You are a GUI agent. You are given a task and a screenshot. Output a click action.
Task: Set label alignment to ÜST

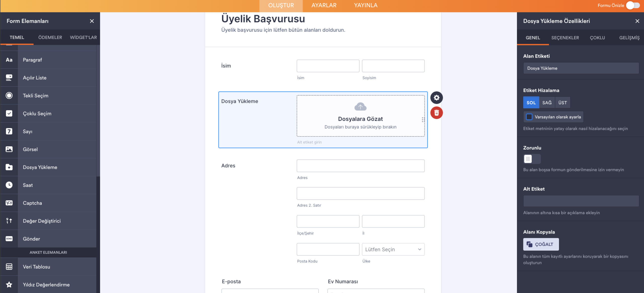tap(562, 103)
